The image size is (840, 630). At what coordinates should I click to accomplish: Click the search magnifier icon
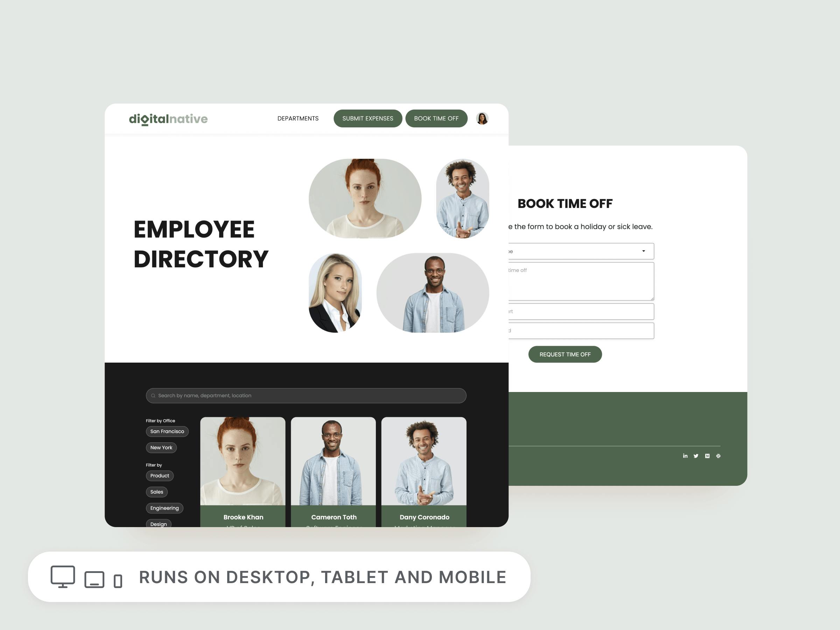[153, 396]
